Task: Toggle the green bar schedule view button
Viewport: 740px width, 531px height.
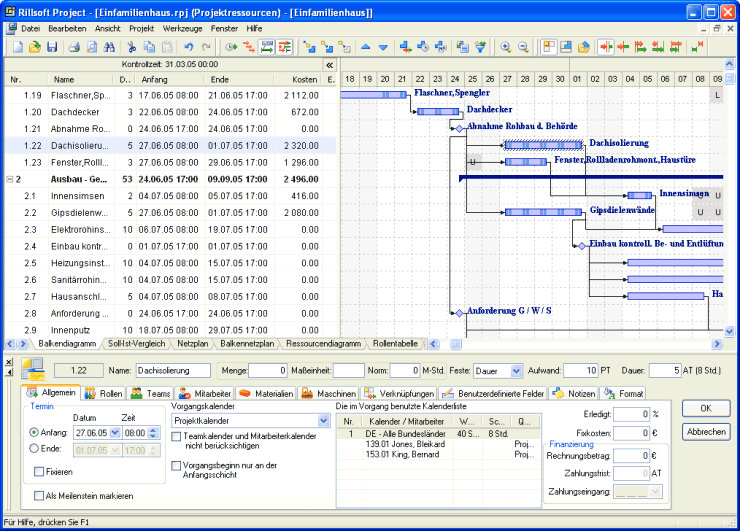Action: click(x=267, y=47)
